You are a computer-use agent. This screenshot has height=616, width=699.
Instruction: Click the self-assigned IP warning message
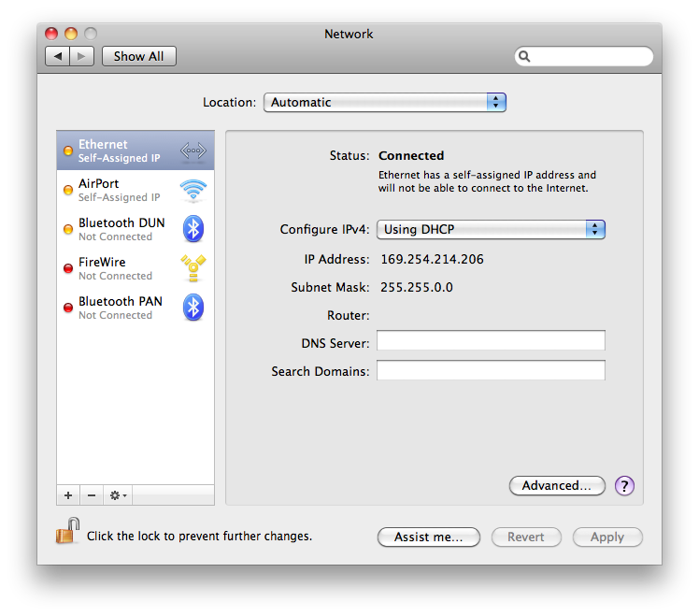click(x=487, y=181)
